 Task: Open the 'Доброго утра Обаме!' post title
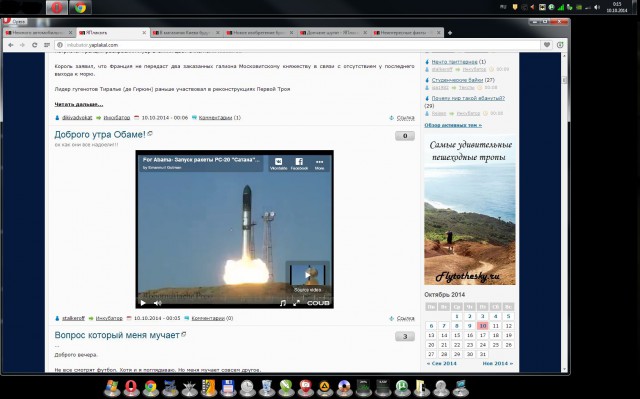(100, 134)
